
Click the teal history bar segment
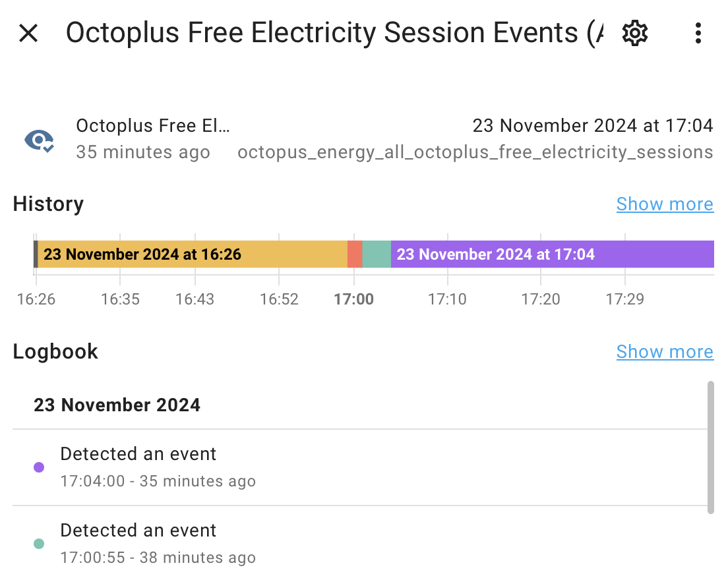pos(377,254)
